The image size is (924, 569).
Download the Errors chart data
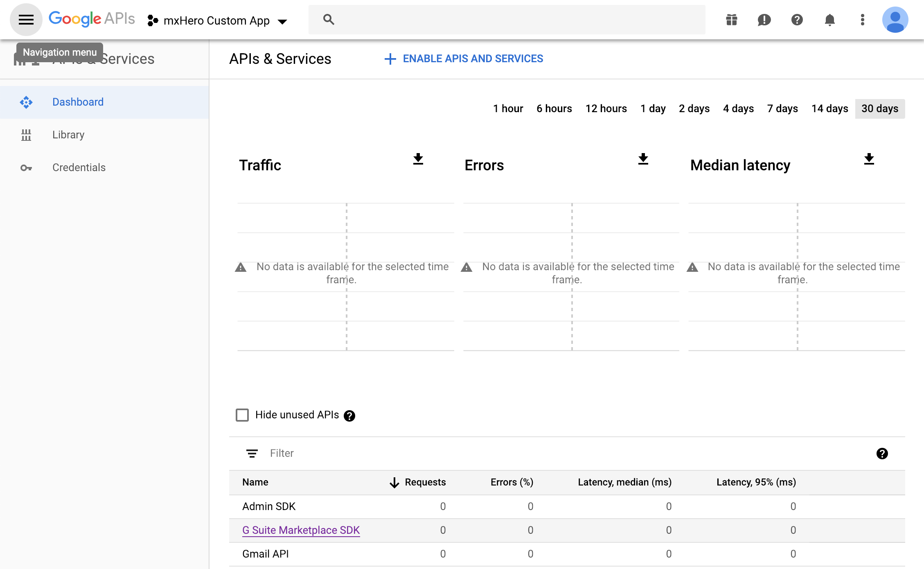(643, 159)
